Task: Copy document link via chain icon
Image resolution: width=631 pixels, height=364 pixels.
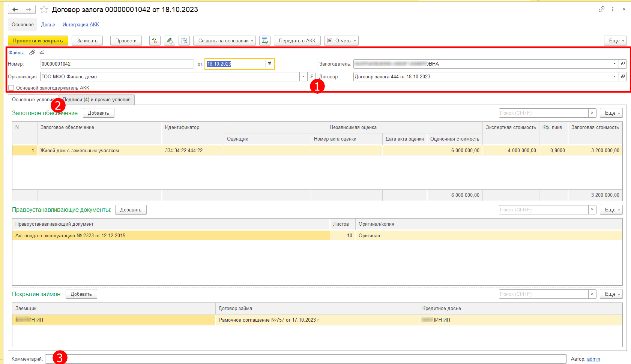Action: point(601,9)
